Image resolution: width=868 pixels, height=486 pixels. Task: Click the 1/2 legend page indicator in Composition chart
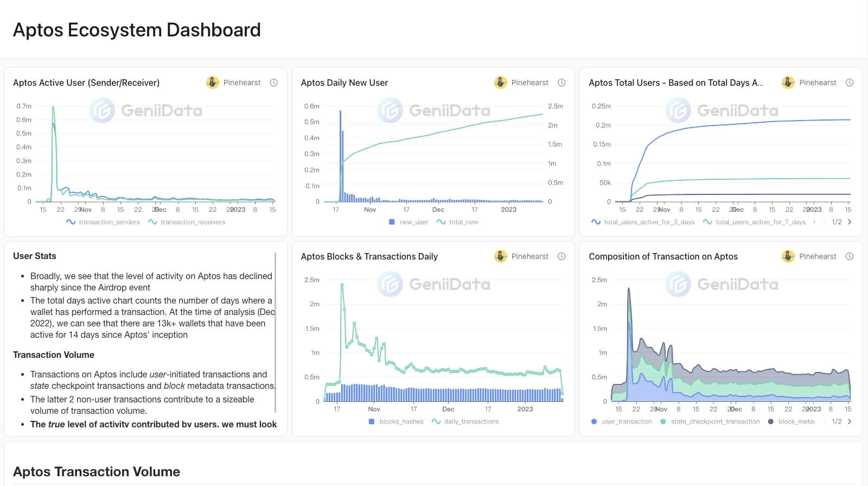837,421
